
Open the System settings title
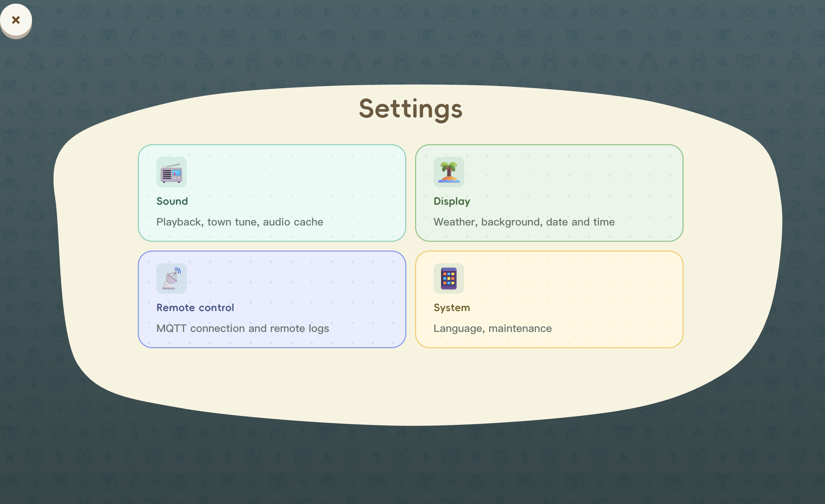coord(452,308)
